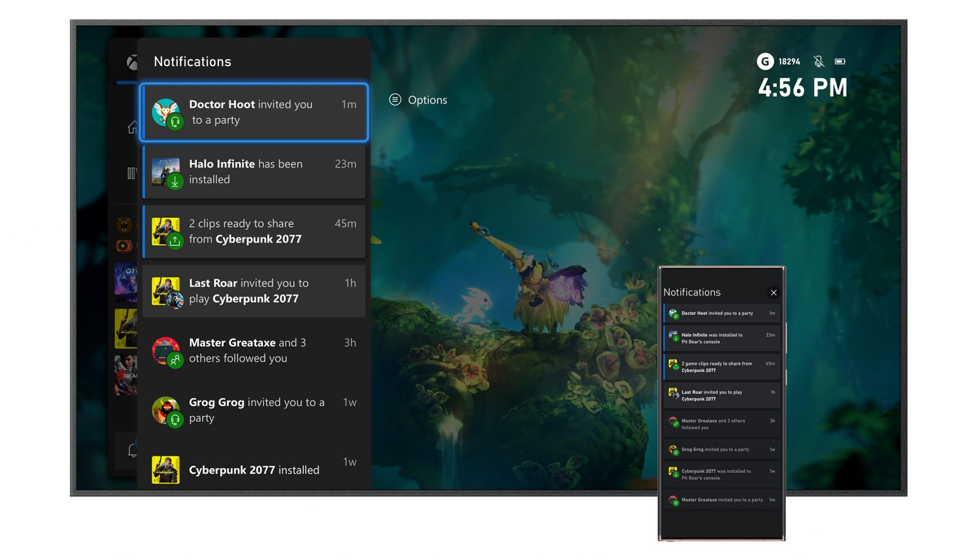Open the My games library icon in sidebar
This screenshot has height=560, width=977.
click(132, 173)
